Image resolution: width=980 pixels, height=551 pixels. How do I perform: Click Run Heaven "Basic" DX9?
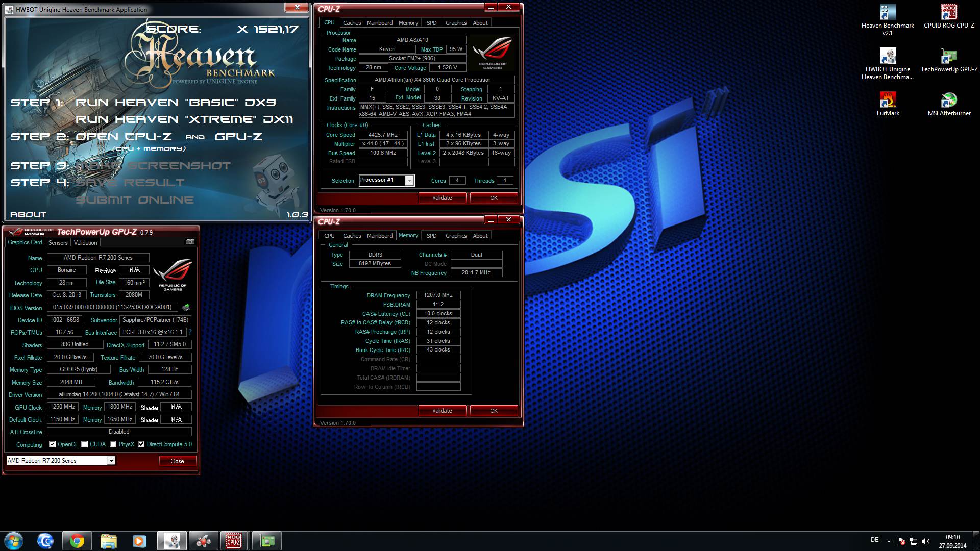176,102
